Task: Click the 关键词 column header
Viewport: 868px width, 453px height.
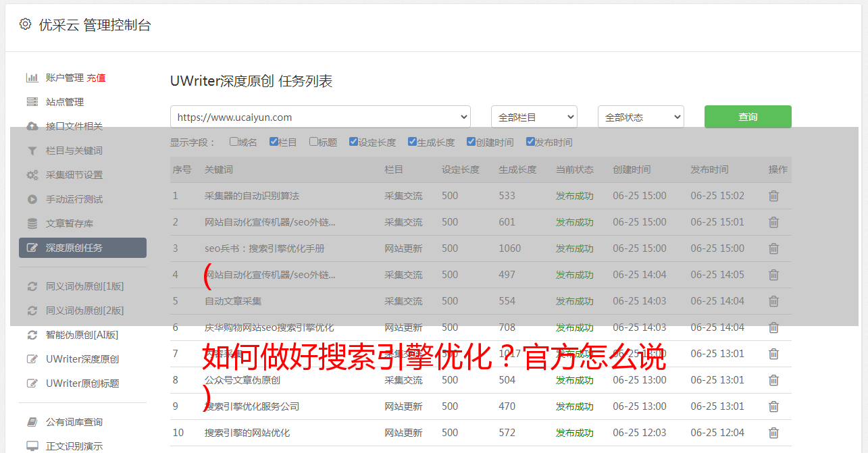Action: (219, 169)
